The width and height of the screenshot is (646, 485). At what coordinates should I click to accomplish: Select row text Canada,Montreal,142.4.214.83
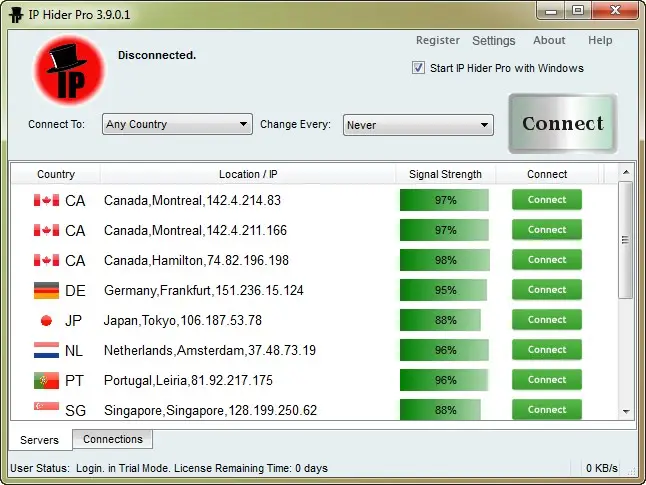(x=192, y=201)
